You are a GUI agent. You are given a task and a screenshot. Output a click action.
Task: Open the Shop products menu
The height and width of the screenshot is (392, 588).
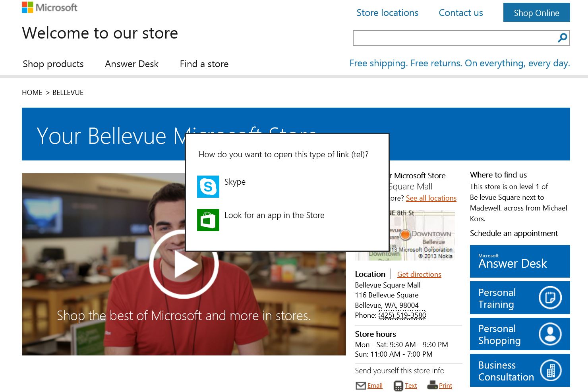[53, 64]
